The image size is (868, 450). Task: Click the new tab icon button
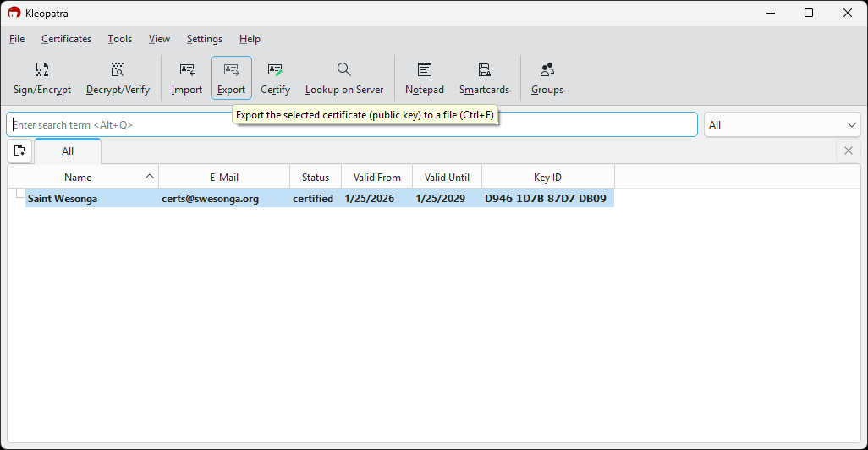coord(19,151)
